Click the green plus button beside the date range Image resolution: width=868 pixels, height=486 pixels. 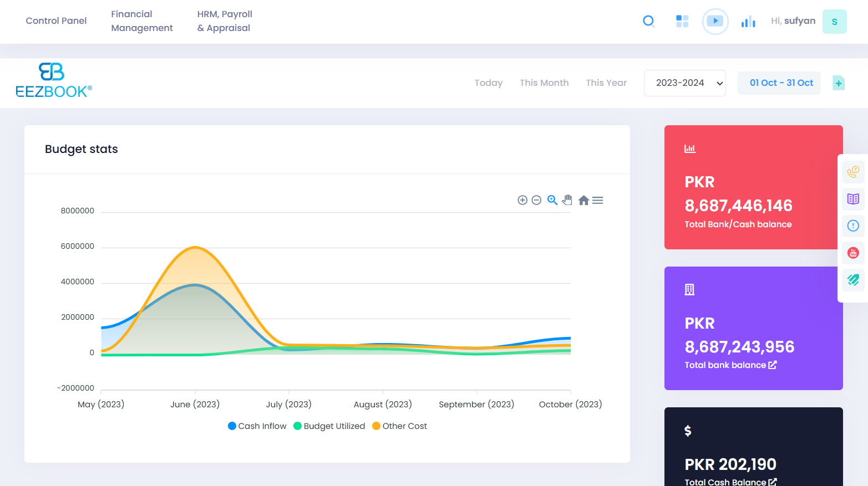pyautogui.click(x=838, y=83)
